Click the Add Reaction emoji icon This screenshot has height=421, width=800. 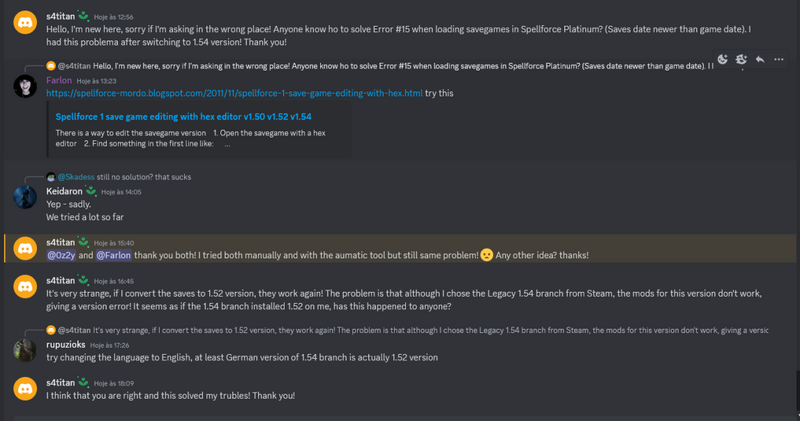click(x=722, y=60)
